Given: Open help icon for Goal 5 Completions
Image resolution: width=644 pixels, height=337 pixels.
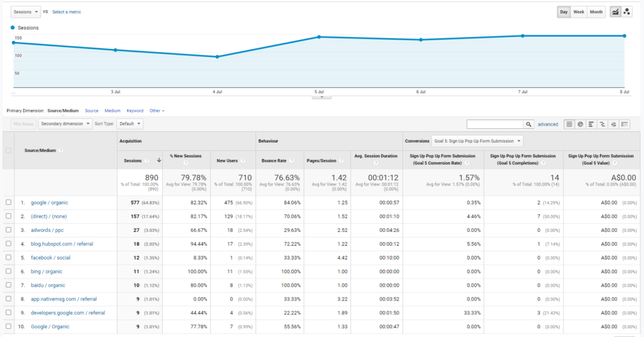Looking at the screenshot, I should (543, 163).
